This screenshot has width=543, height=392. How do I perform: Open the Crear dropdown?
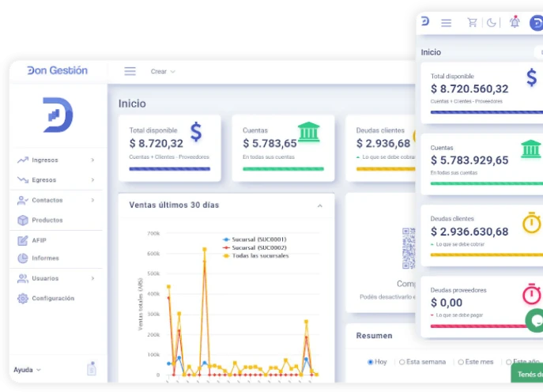162,71
